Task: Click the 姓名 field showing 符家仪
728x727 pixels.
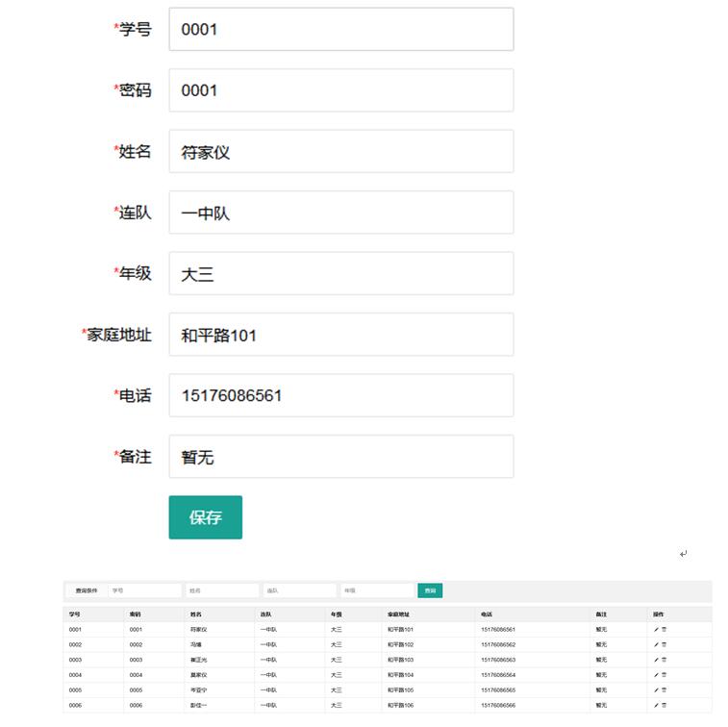Action: coord(340,152)
